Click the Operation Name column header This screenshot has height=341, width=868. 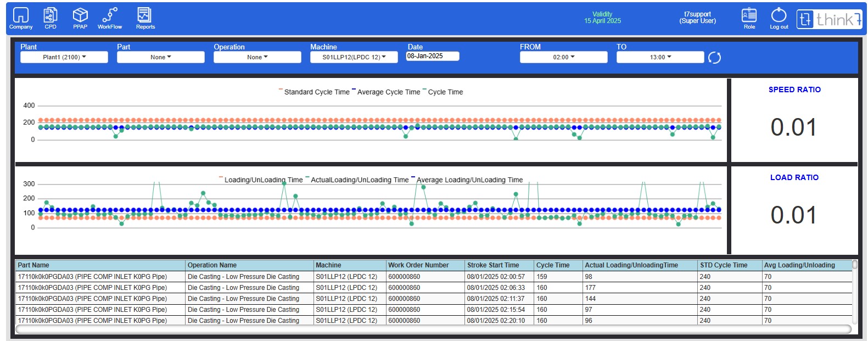click(x=250, y=265)
